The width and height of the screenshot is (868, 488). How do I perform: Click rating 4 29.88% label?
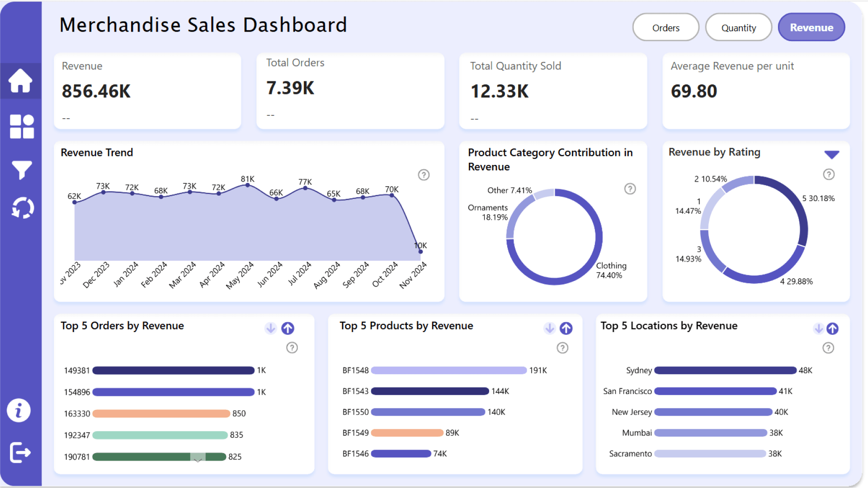(796, 282)
